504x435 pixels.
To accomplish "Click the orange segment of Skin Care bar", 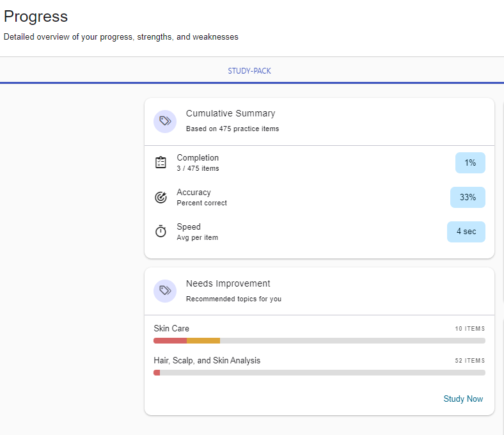I will click(203, 341).
